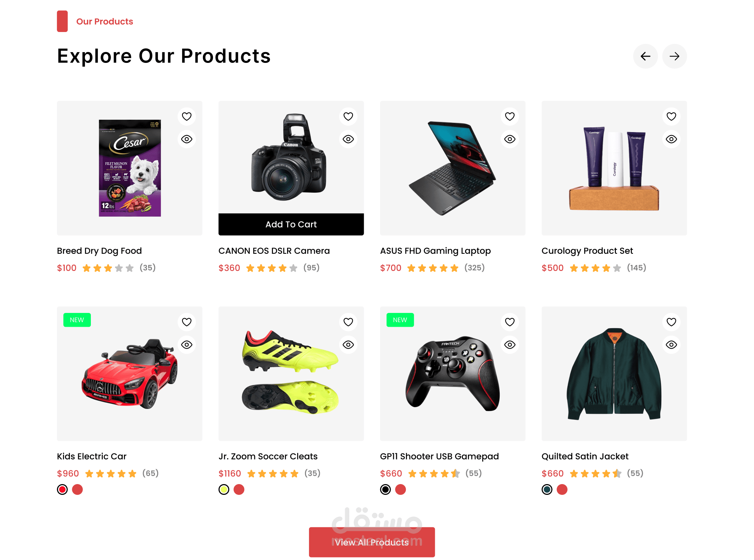Open quick view for ASUS Gaming Laptop
This screenshot has width=754, height=560.
[510, 139]
